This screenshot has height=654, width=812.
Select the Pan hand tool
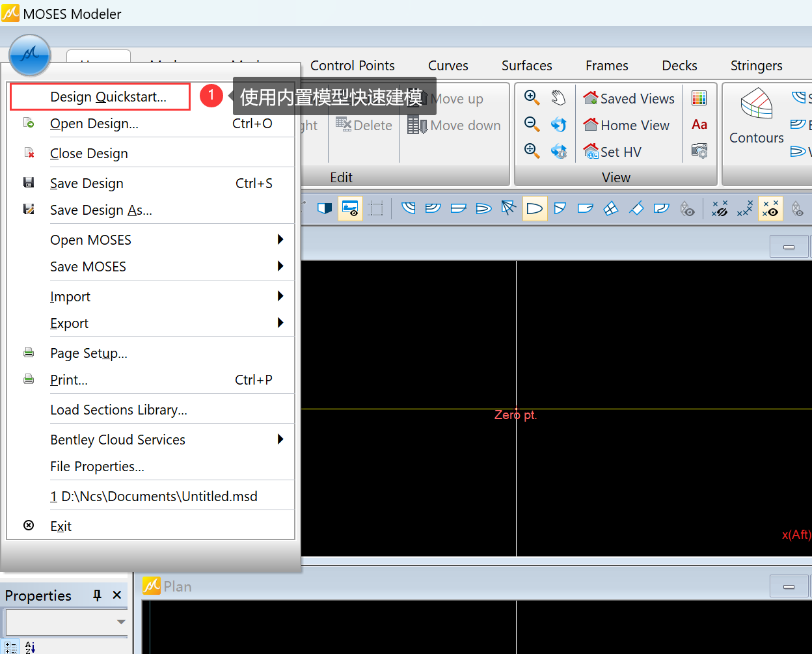click(x=558, y=98)
